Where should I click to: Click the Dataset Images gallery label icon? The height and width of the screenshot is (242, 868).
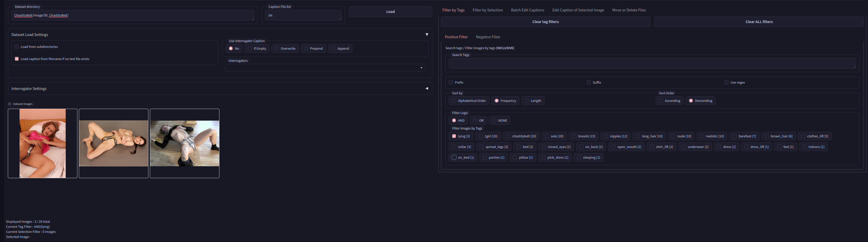coord(10,104)
